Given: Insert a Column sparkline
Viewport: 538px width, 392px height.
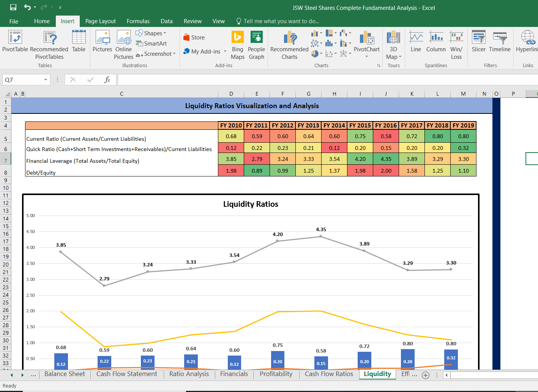Looking at the screenshot, I should (x=436, y=41).
